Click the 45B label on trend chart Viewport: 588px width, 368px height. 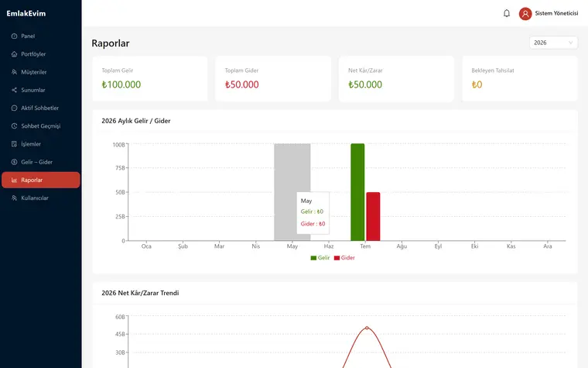point(121,334)
